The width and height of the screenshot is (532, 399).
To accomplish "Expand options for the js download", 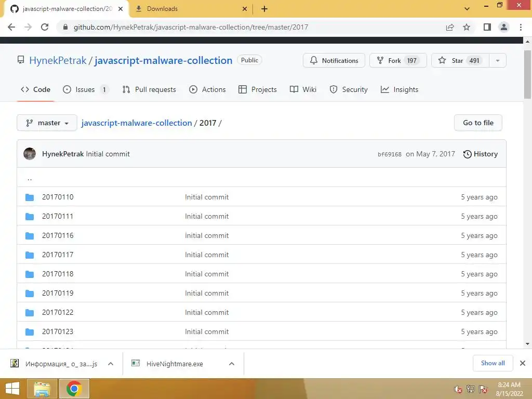I will tap(111, 364).
